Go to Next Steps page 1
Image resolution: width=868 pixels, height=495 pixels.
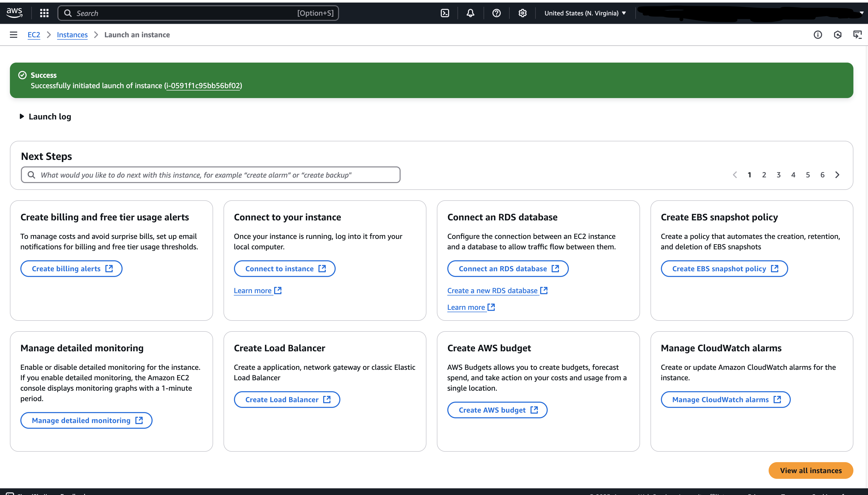click(749, 175)
